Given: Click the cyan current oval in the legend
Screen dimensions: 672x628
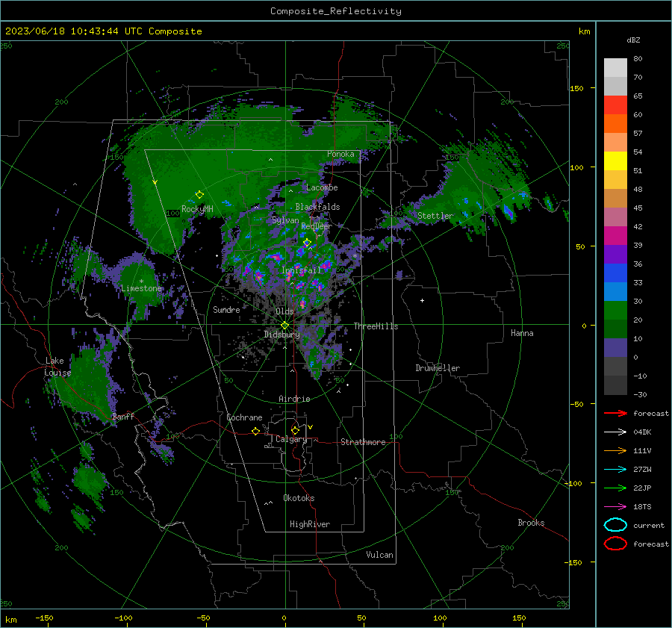Looking at the screenshot, I should 615,525.
